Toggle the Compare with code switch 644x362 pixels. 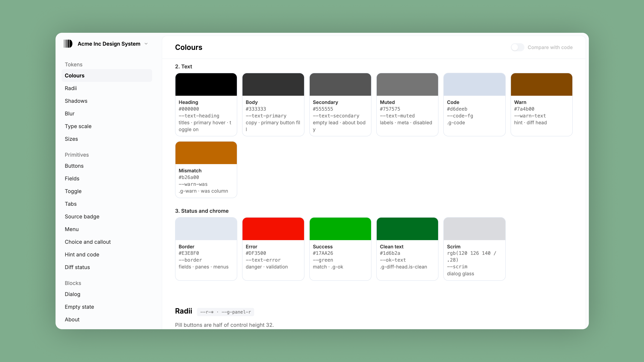tap(517, 47)
